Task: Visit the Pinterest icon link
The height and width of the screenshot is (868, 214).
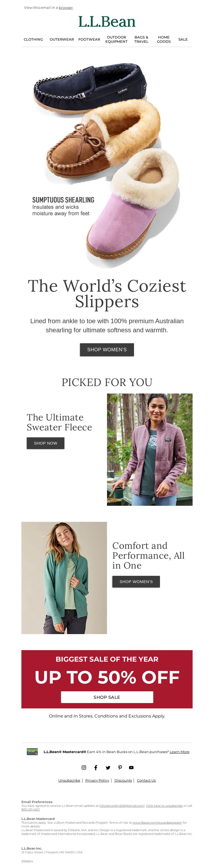Action: [120, 767]
